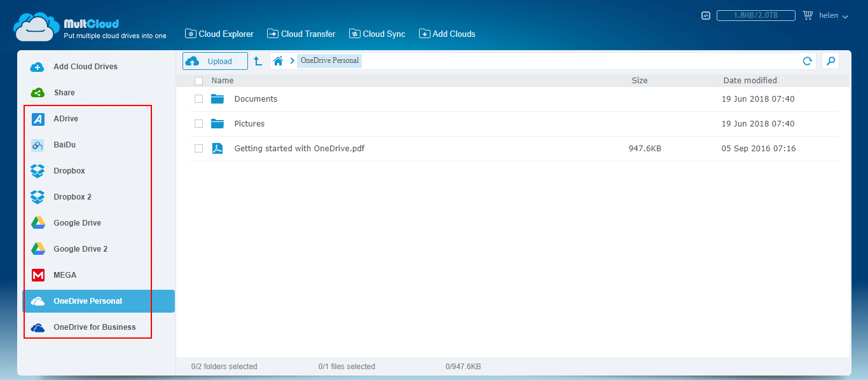Click the Documents date modified cell
Screen dimensions: 868x380
pos(758,99)
